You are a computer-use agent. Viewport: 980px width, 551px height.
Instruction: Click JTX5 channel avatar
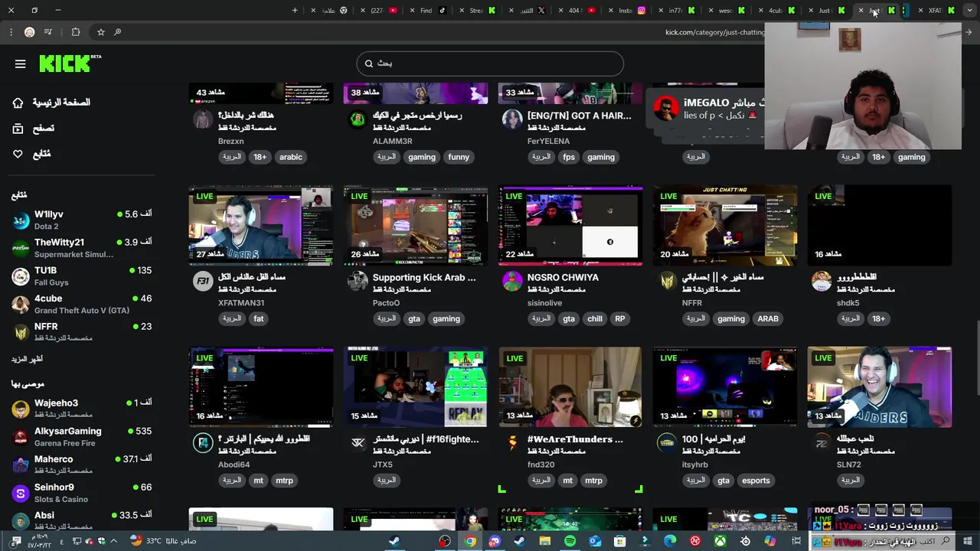click(358, 442)
